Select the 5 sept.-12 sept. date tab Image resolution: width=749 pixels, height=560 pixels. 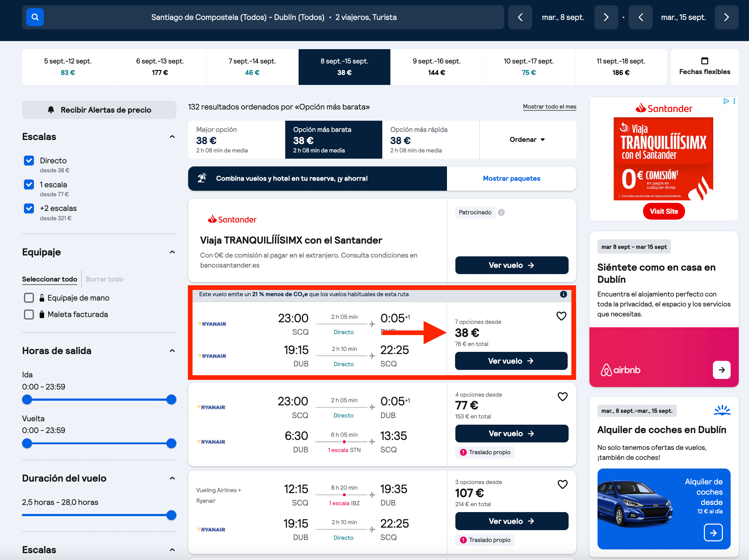(68, 67)
